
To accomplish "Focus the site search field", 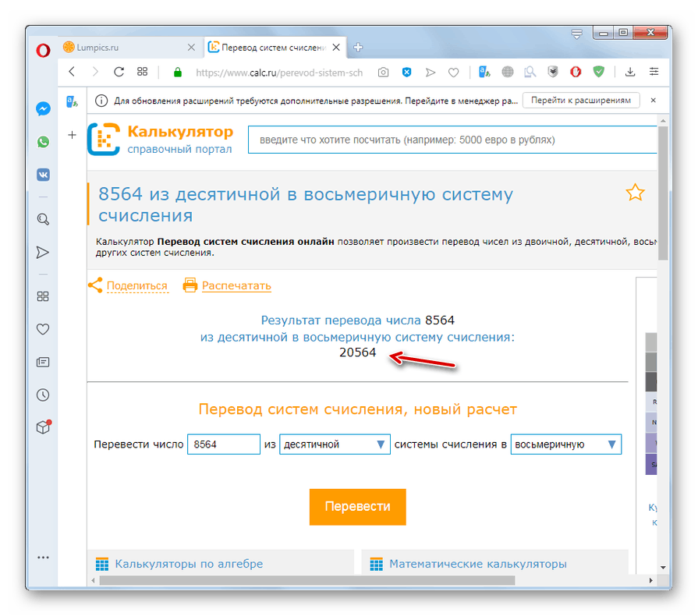I will 452,140.
